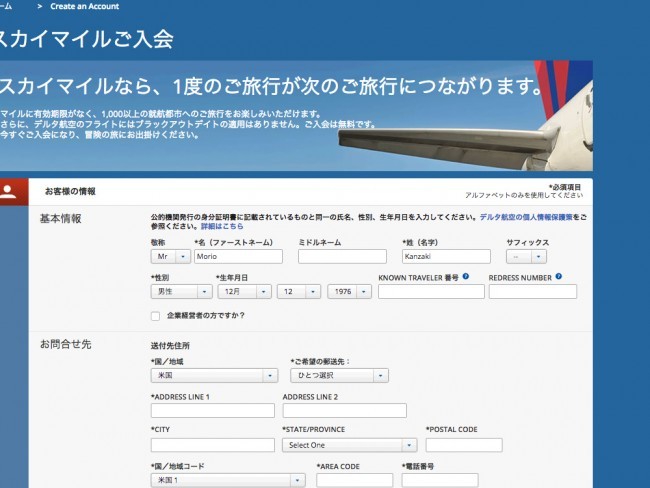
Task: Click the Postal Code input field
Action: click(x=464, y=445)
